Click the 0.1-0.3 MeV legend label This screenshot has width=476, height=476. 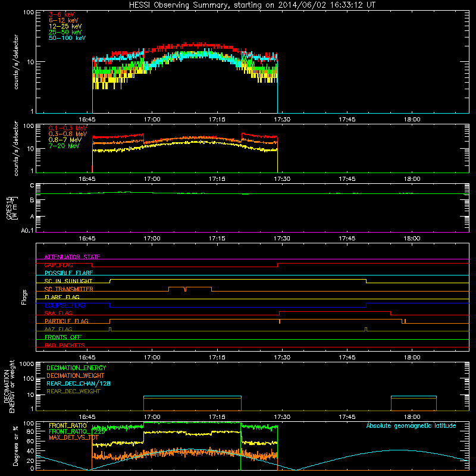click(68, 128)
